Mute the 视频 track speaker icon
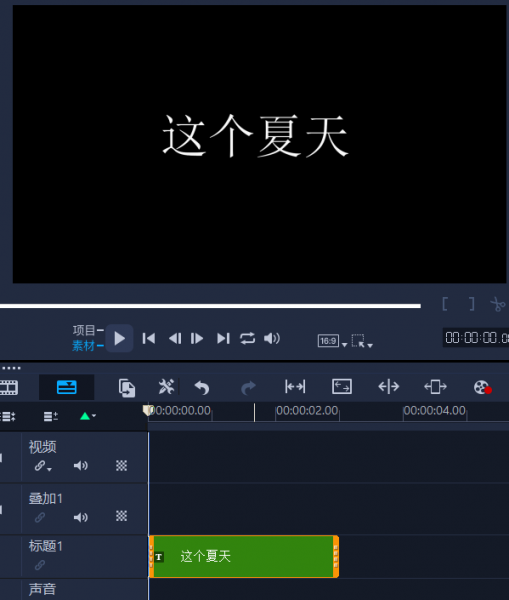This screenshot has width=509, height=600. (81, 466)
